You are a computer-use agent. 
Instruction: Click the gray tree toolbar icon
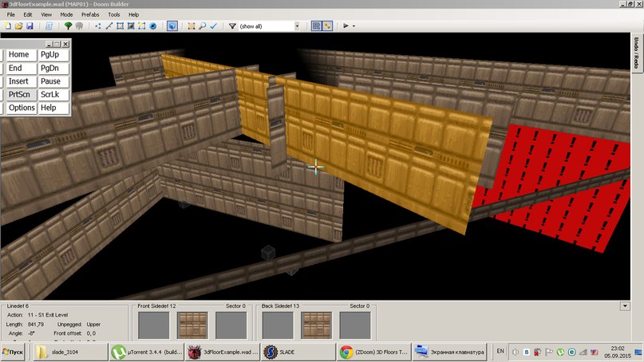(79, 26)
